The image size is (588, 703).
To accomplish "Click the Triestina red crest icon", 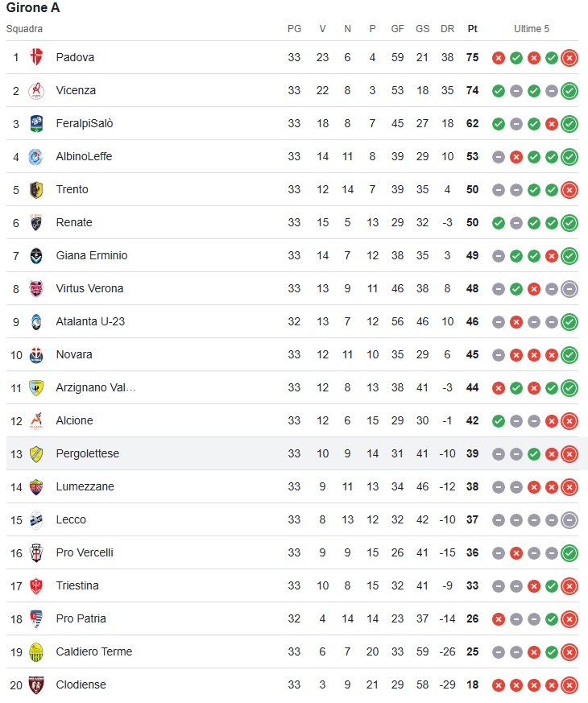I will (36, 585).
